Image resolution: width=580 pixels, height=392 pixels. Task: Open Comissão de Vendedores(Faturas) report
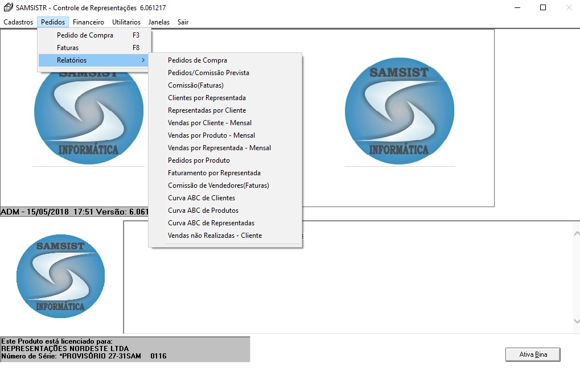[x=225, y=185]
